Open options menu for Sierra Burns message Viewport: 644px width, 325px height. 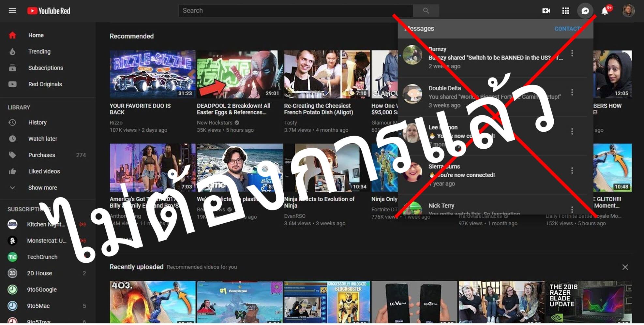tap(572, 170)
